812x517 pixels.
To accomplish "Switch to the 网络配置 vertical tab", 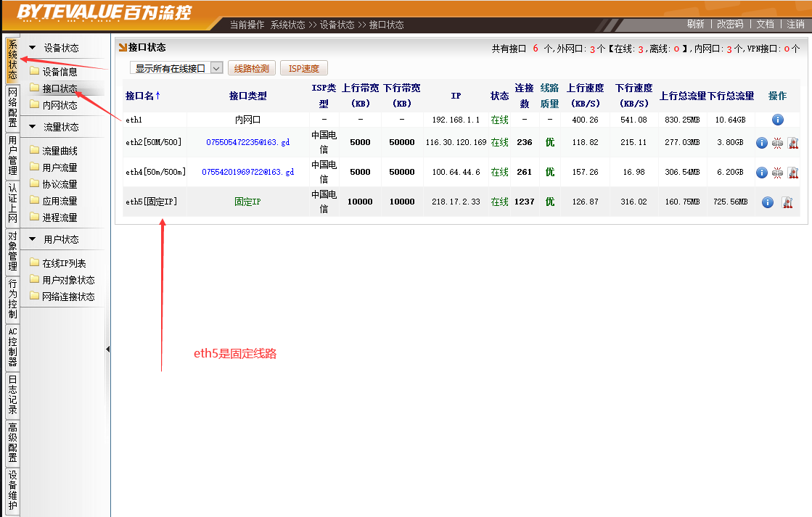I will (12, 107).
